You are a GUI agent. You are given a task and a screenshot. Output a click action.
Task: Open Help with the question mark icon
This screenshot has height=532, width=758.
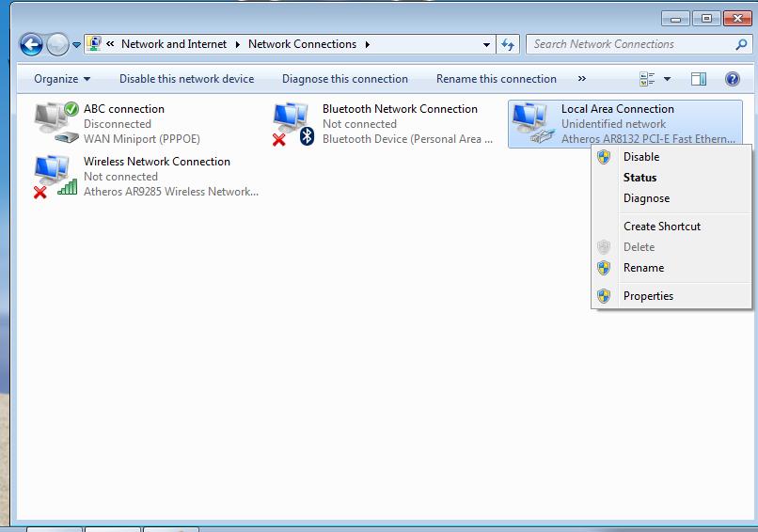pyautogui.click(x=733, y=79)
